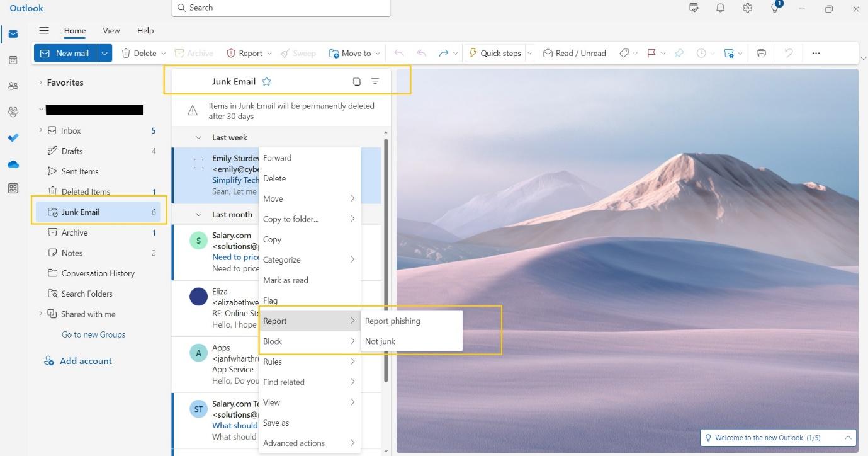Open Microsoft To Do icon
The image size is (868, 456).
coord(13,138)
